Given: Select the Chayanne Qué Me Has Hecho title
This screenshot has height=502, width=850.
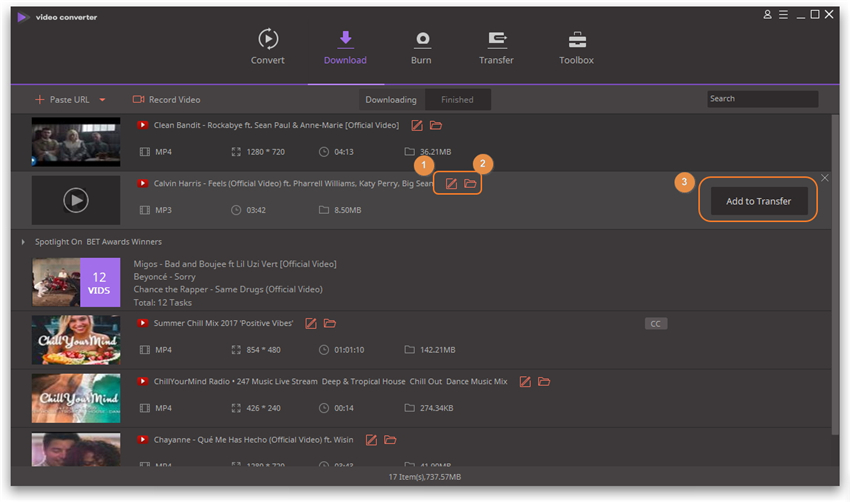Looking at the screenshot, I should (253, 440).
